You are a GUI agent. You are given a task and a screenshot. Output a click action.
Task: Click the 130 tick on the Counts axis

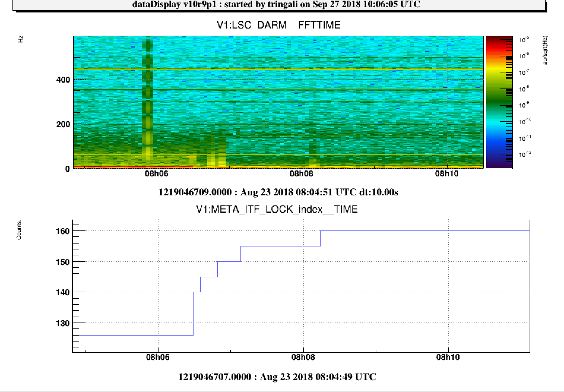(x=63, y=323)
